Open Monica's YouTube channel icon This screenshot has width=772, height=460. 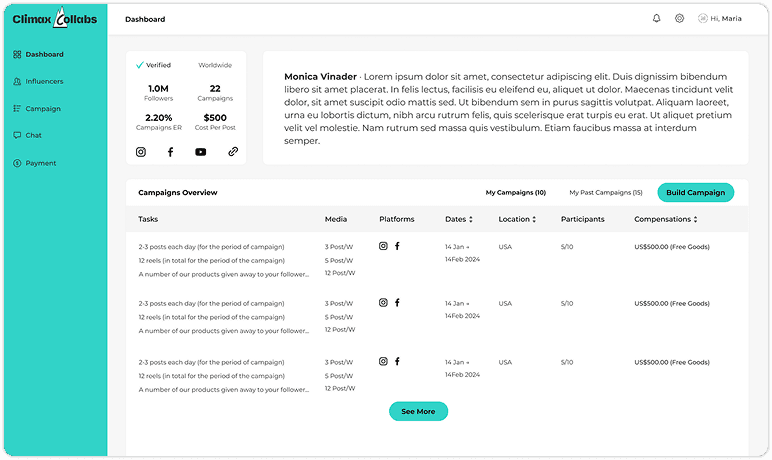point(200,152)
